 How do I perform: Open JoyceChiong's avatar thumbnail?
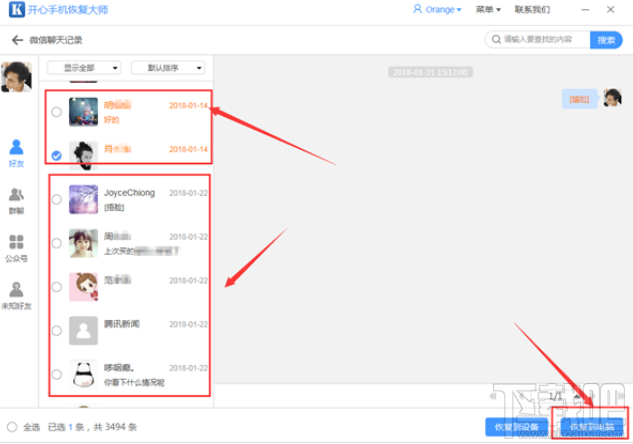point(84,199)
